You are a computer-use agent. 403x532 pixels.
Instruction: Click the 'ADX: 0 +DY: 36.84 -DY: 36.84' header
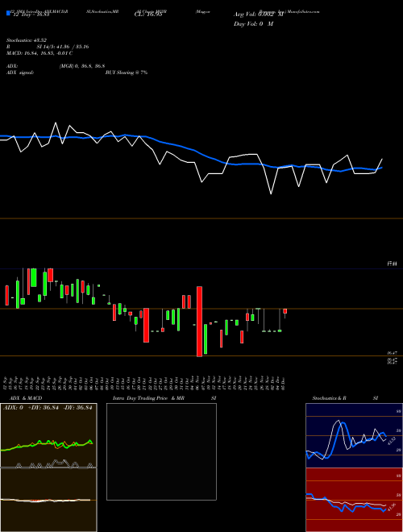(48, 408)
